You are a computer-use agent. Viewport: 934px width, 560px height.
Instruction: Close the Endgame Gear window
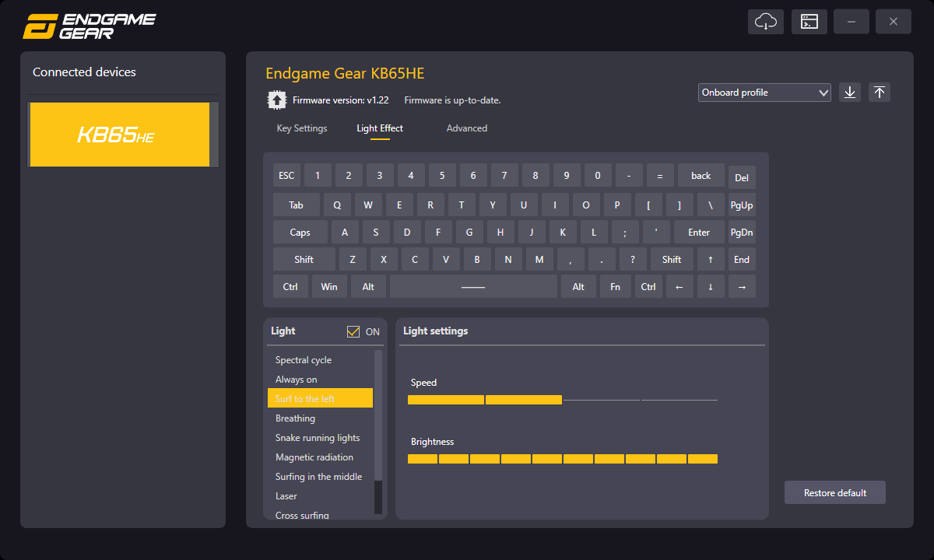(894, 22)
